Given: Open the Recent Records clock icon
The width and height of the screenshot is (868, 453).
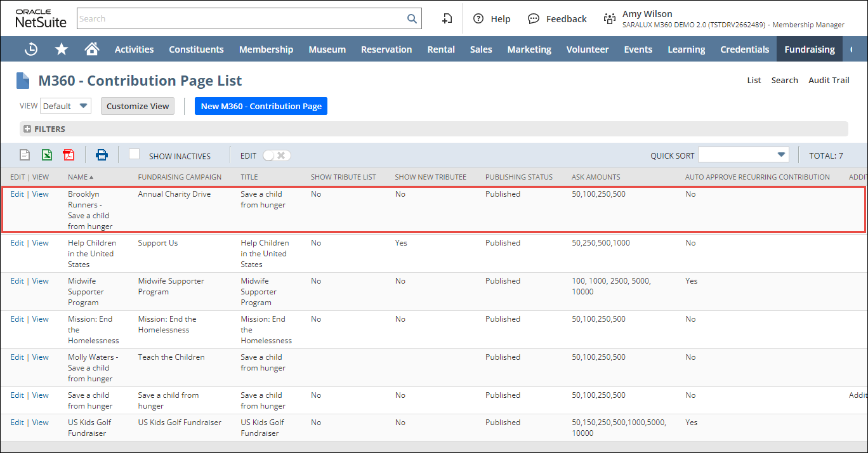Looking at the screenshot, I should pyautogui.click(x=30, y=49).
